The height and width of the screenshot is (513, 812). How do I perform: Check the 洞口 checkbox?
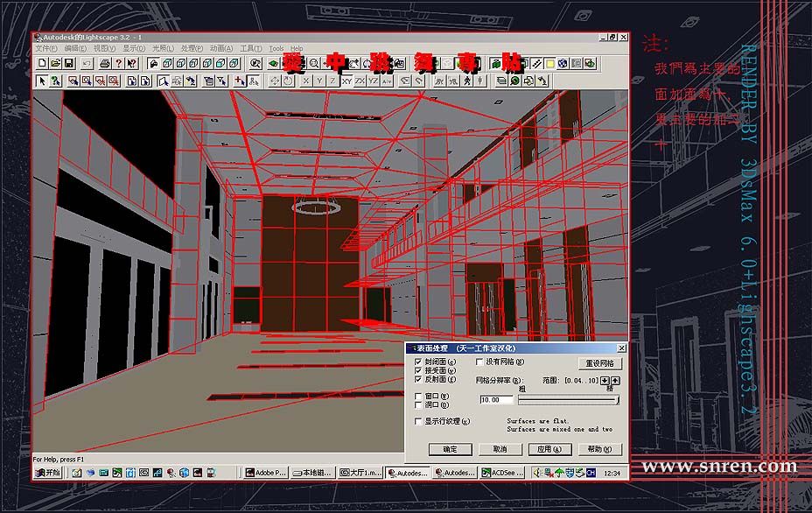point(418,404)
